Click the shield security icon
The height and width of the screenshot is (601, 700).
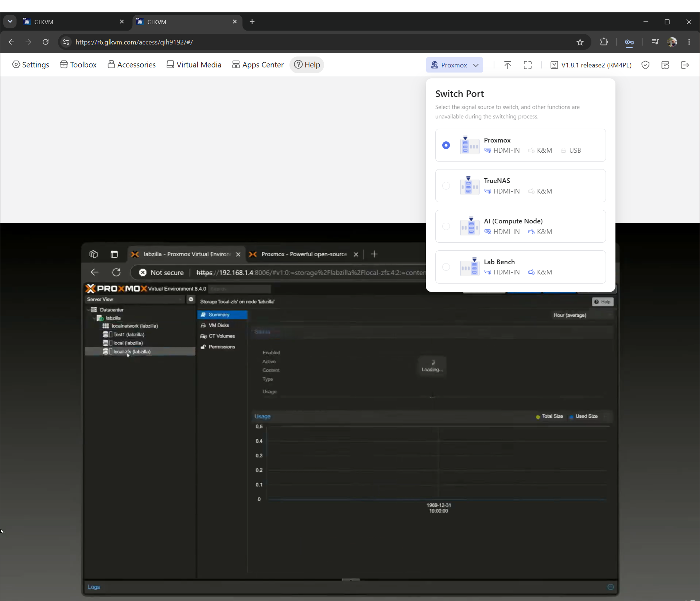645,65
